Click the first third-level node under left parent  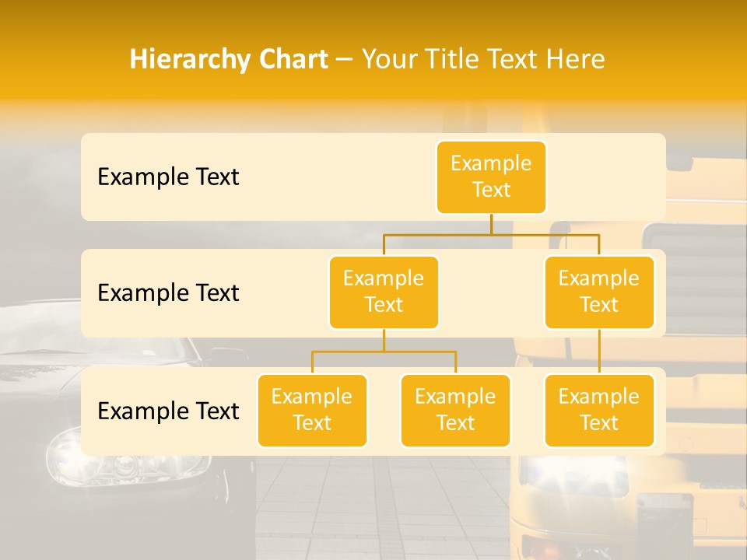[x=312, y=410]
